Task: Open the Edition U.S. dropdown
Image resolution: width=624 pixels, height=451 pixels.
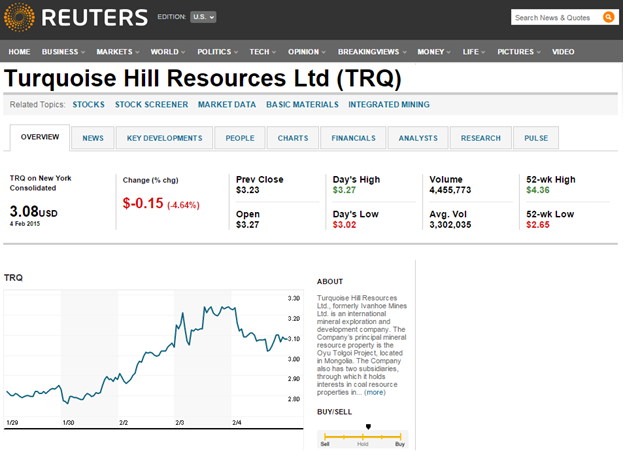Action: pyautogui.click(x=203, y=17)
